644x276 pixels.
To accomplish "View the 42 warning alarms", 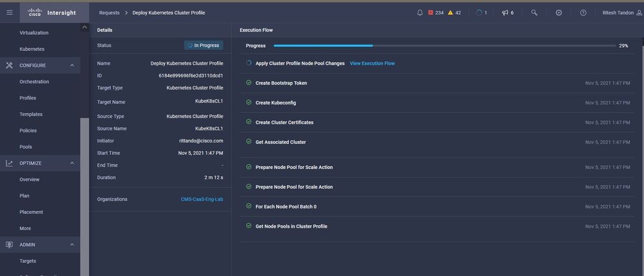I will coord(454,13).
